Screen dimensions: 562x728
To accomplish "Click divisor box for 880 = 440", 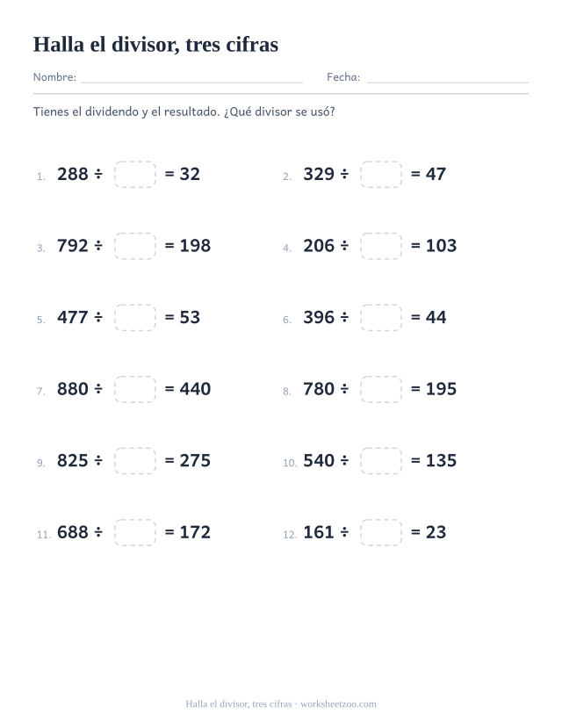I will click(x=135, y=389).
